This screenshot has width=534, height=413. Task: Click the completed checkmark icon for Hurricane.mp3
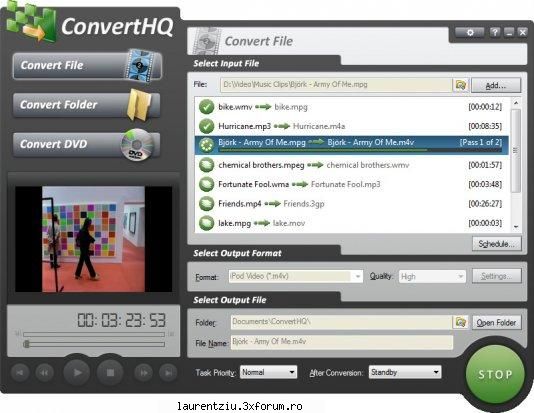(x=206, y=126)
